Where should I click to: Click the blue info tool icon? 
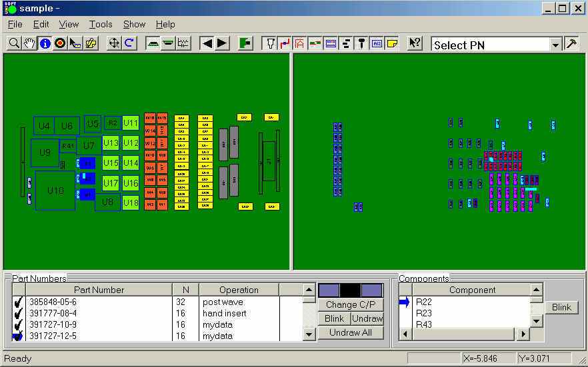point(45,43)
